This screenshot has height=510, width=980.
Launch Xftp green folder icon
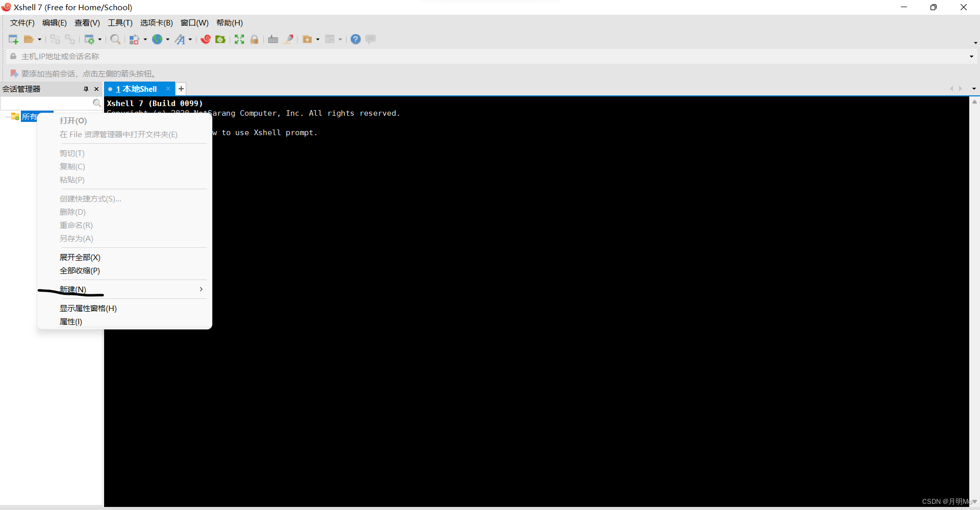point(220,39)
